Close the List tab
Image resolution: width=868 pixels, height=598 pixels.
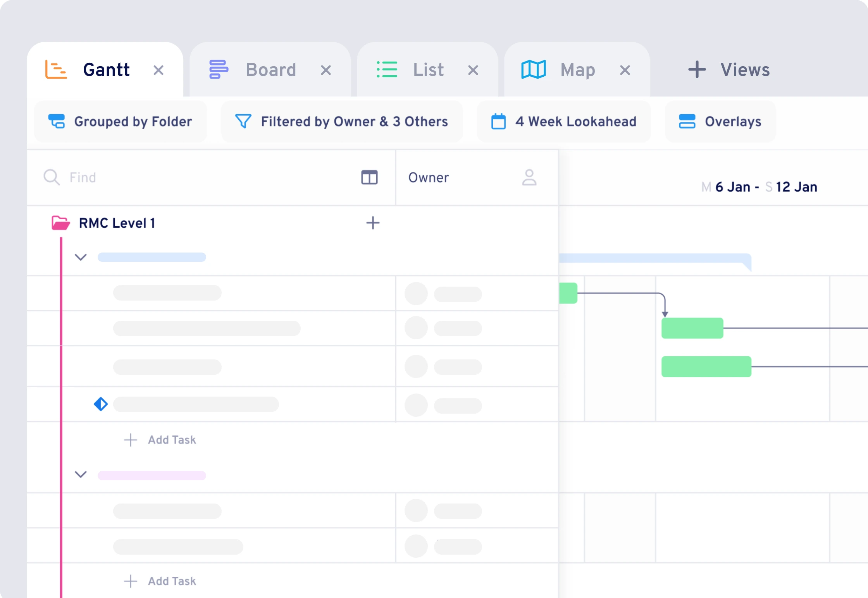pyautogui.click(x=473, y=70)
